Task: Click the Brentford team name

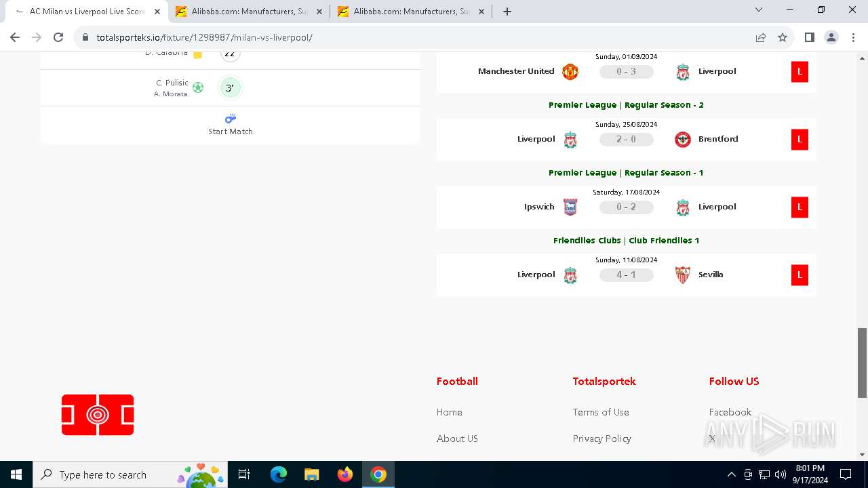Action: point(718,139)
